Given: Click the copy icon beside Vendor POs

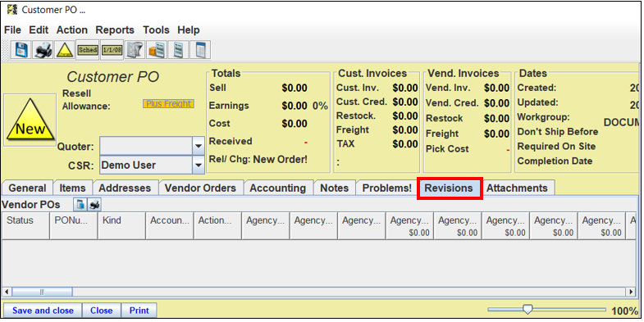Looking at the screenshot, I should 80,204.
